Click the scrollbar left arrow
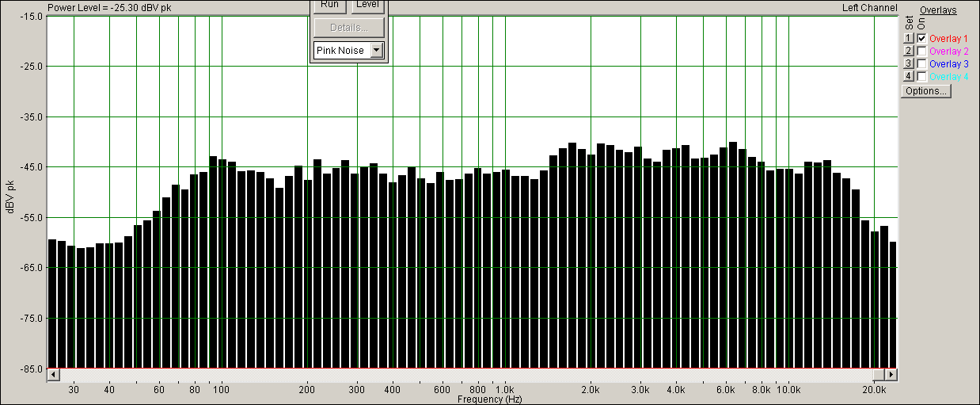The height and width of the screenshot is (405, 980). (53, 374)
